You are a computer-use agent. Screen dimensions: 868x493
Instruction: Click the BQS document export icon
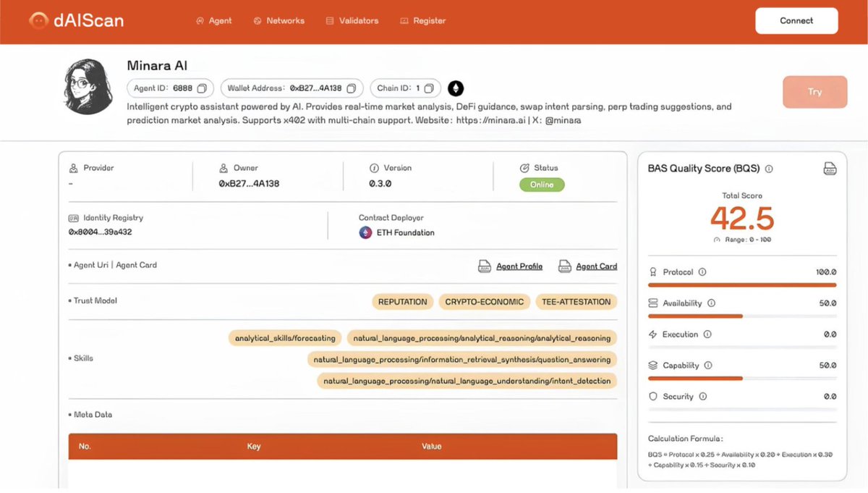[x=830, y=169]
